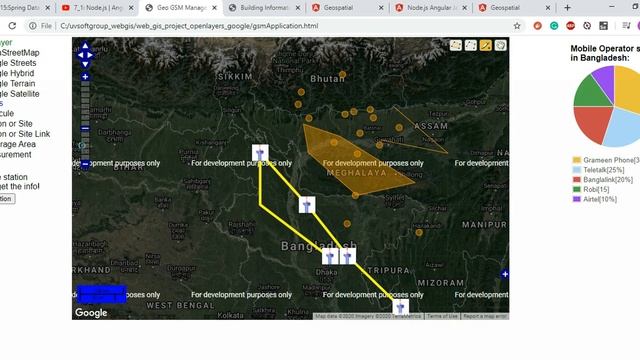Activate the hand navigation tool
Image resolution: width=640 pixels, height=360 pixels.
pyautogui.click(x=500, y=45)
